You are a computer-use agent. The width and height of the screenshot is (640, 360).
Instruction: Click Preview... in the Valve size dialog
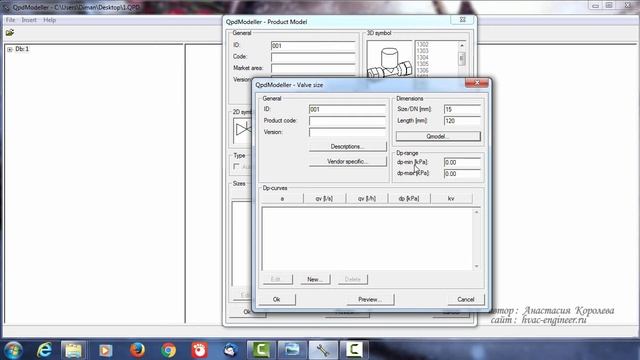click(x=370, y=299)
